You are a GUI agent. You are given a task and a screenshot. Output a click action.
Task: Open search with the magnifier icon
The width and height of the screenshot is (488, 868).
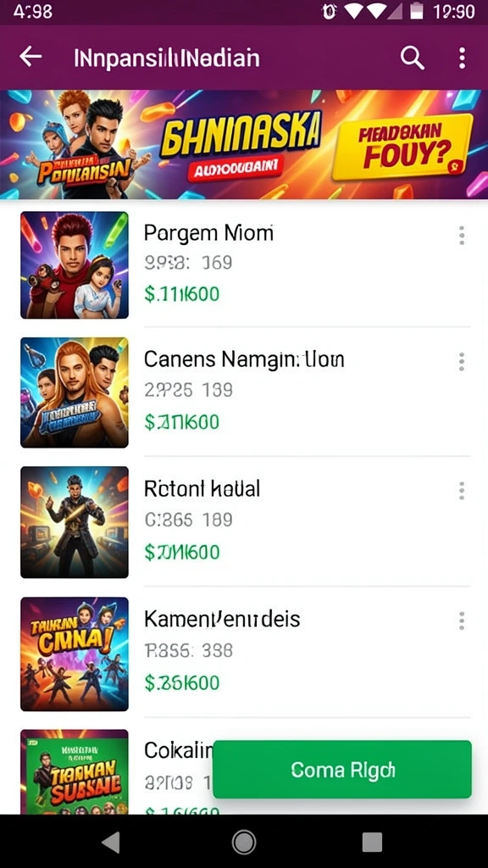tap(413, 57)
